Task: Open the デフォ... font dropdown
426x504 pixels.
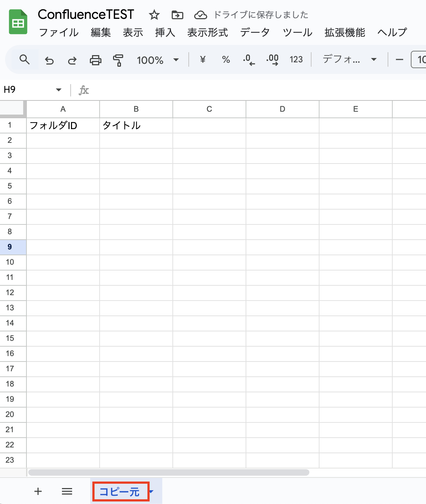Action: click(350, 59)
